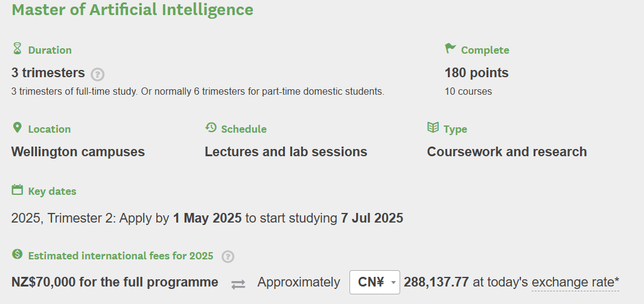Click the Schedule clock icon
The width and height of the screenshot is (644, 304).
211,128
